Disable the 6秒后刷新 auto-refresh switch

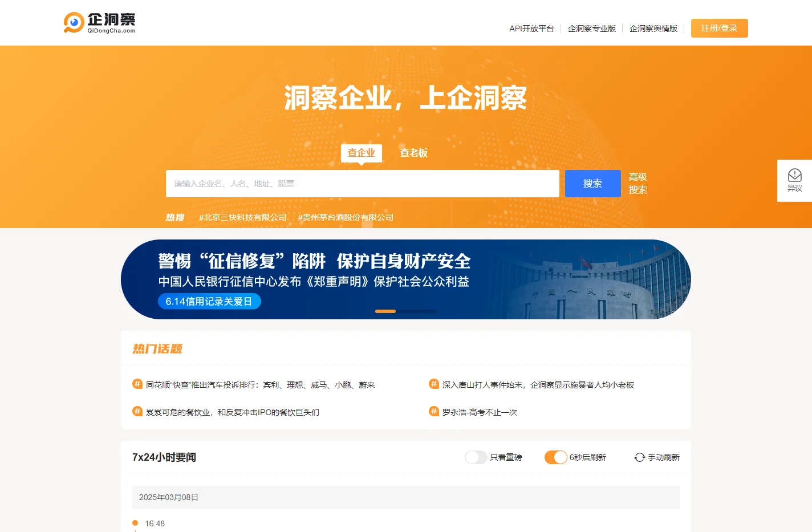point(556,457)
